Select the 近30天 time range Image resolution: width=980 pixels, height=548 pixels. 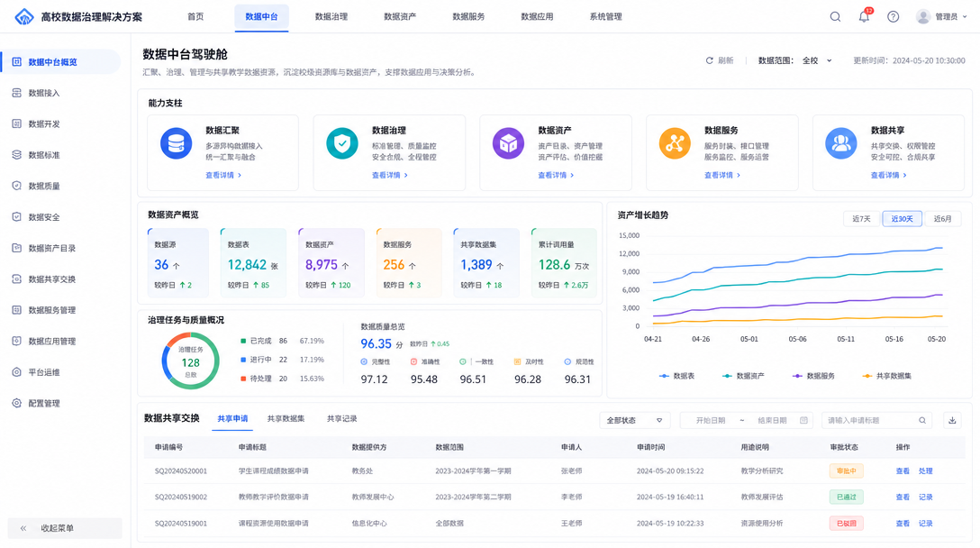pyautogui.click(x=902, y=219)
